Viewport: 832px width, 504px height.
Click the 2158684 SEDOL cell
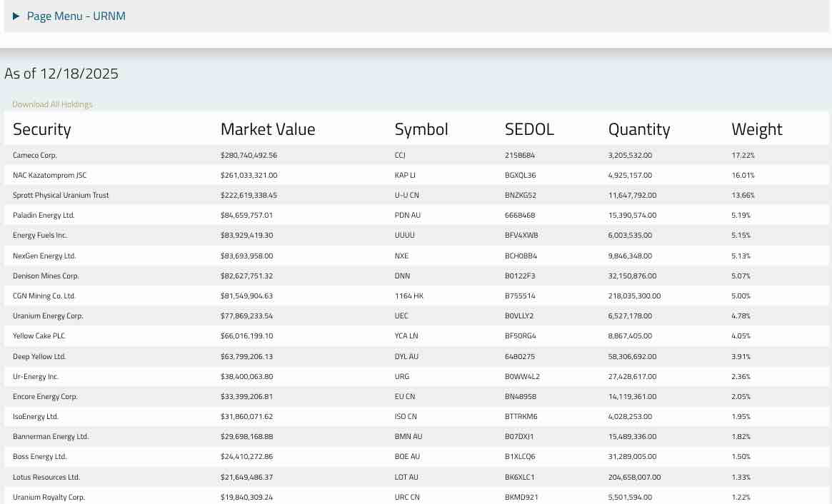(520, 156)
